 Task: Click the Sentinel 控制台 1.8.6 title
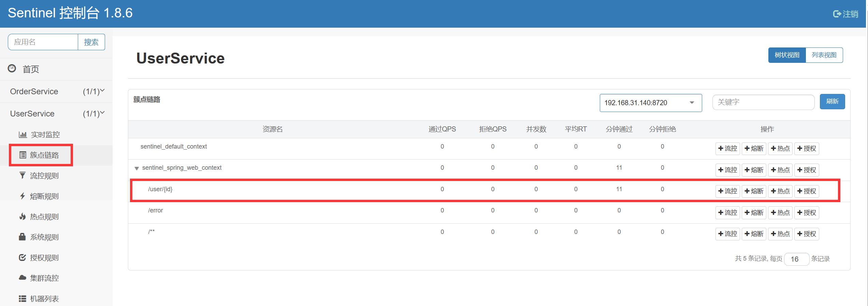[x=70, y=13]
